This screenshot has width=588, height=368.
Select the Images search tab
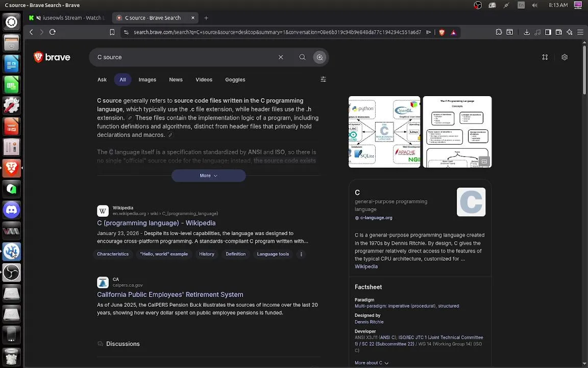pyautogui.click(x=148, y=80)
